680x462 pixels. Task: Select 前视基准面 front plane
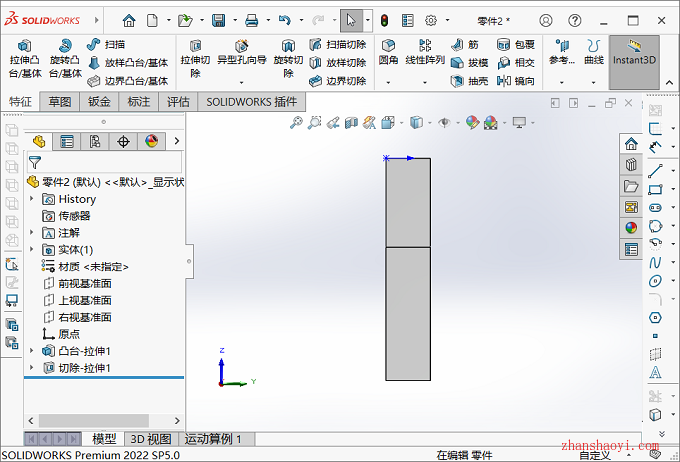click(x=78, y=283)
